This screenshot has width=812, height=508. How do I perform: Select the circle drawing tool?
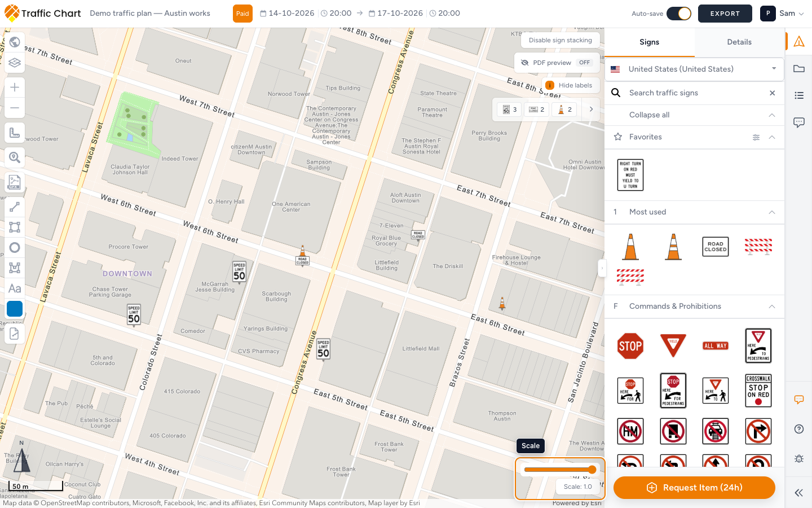coord(15,248)
